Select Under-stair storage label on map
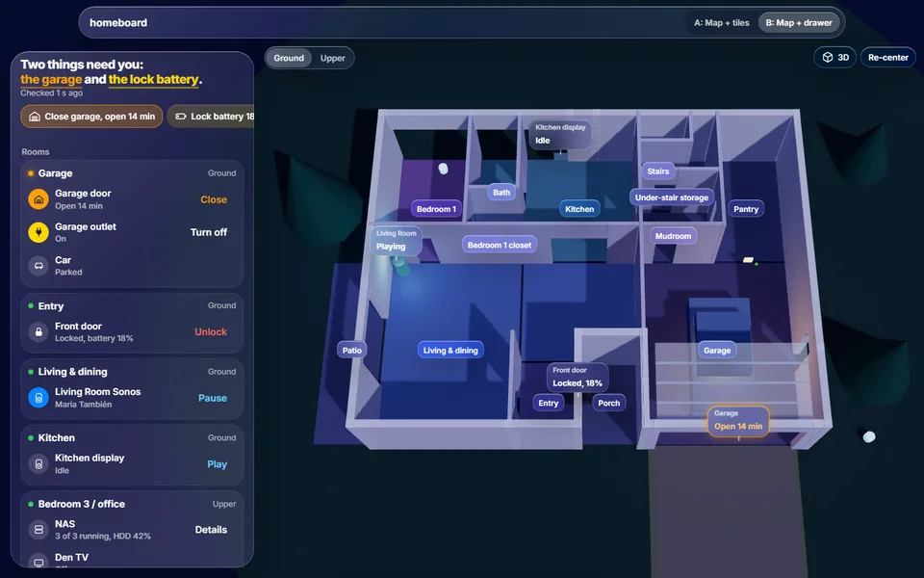 click(672, 197)
